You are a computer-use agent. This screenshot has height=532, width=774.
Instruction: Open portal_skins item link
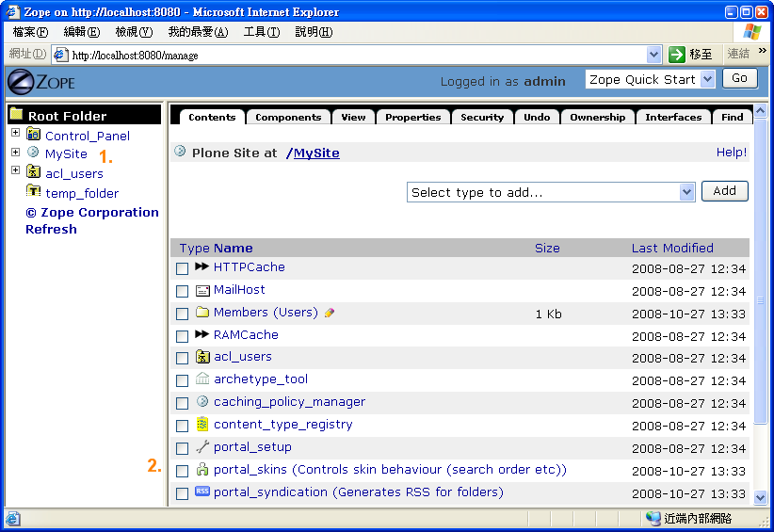390,469
